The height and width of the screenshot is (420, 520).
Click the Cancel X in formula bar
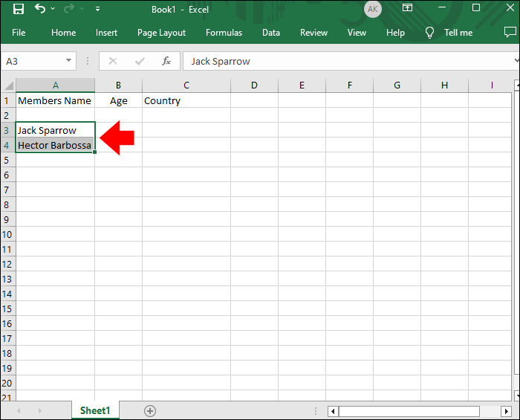click(113, 61)
